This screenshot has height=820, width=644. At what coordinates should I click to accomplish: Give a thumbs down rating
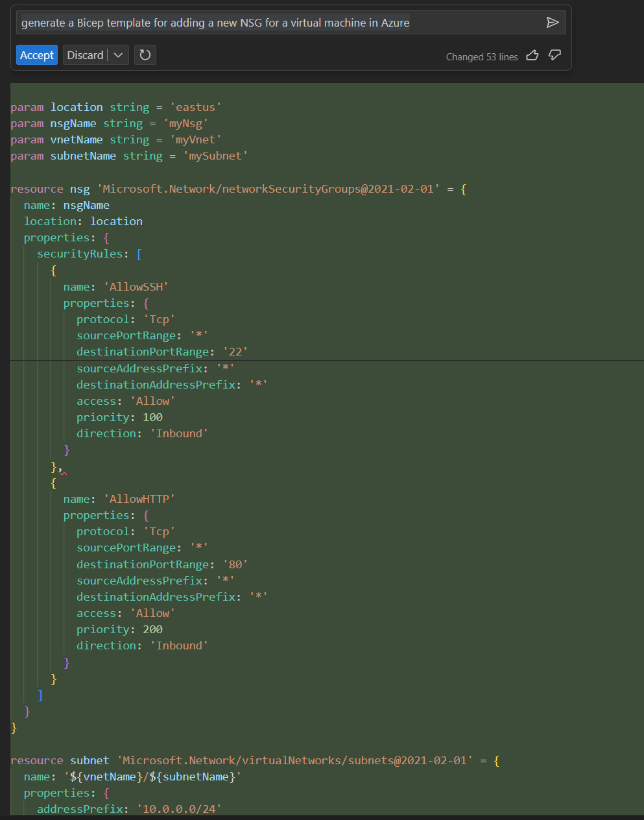(555, 55)
